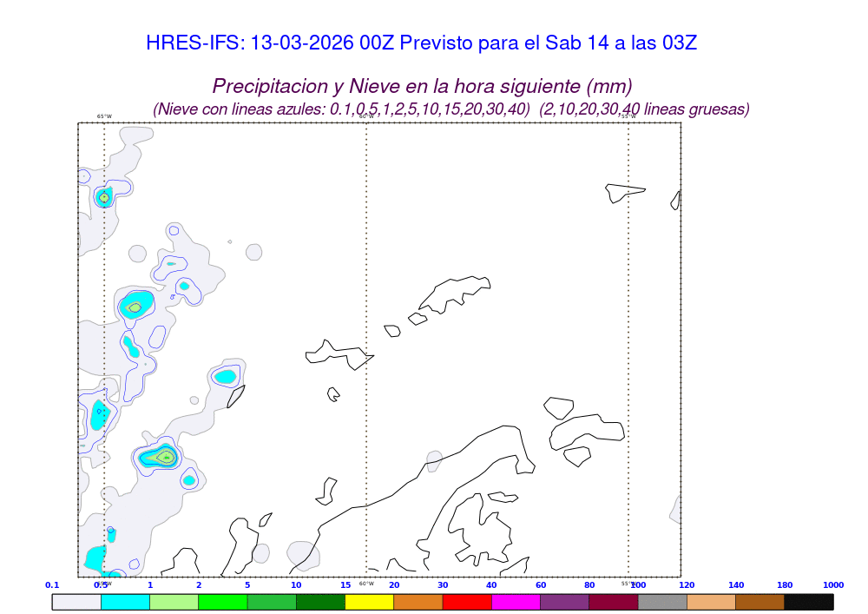
Task: Pick the magenta 40–60 mm legend swatch
Action: [x=516, y=601]
